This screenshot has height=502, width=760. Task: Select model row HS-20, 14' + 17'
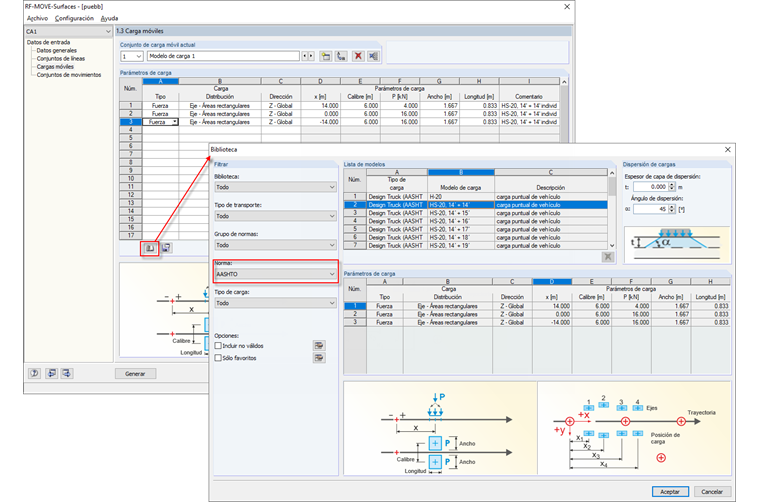click(475, 229)
